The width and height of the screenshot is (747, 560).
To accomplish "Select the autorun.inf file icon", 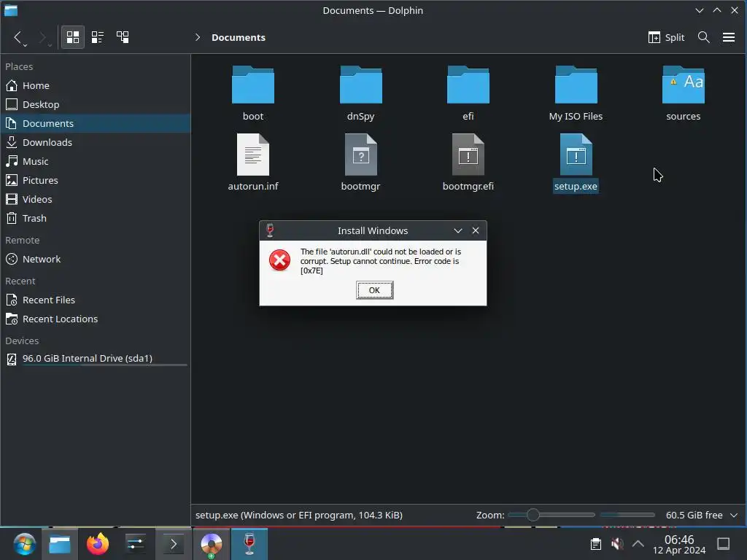I will coord(253,155).
